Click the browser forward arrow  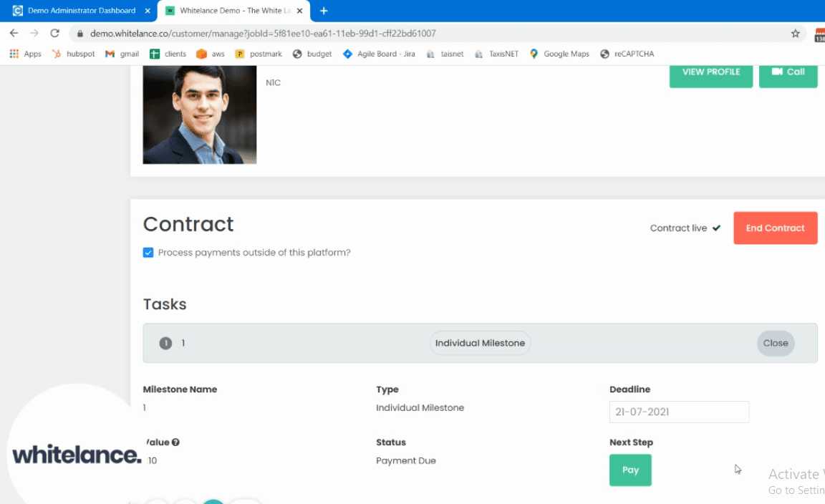click(x=34, y=33)
